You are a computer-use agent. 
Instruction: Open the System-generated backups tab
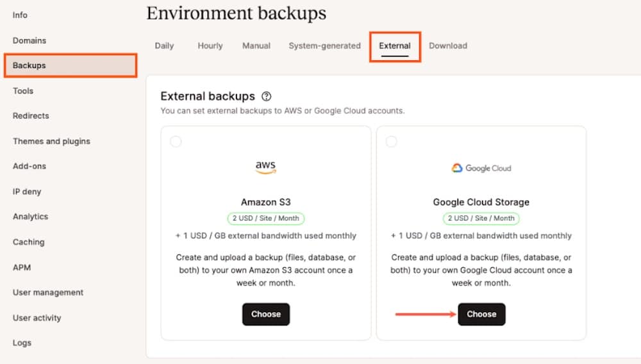(x=324, y=46)
